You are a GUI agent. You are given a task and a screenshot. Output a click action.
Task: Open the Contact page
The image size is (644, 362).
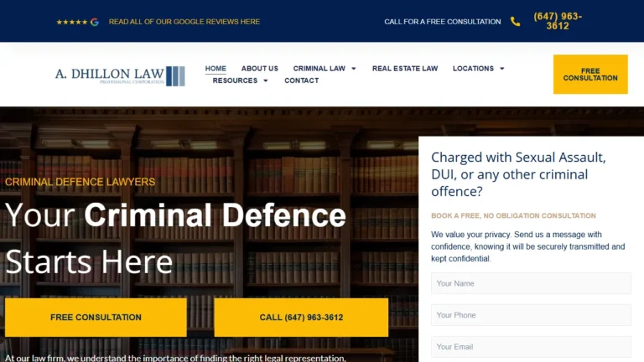(302, 80)
